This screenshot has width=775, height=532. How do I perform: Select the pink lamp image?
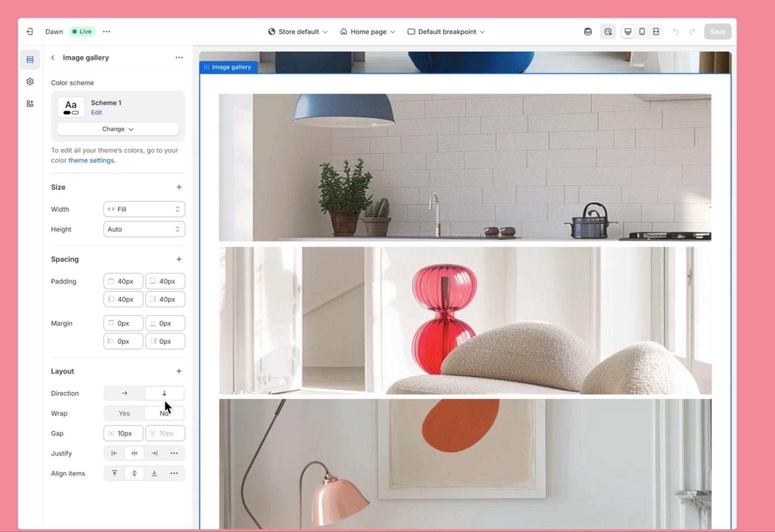(465, 464)
